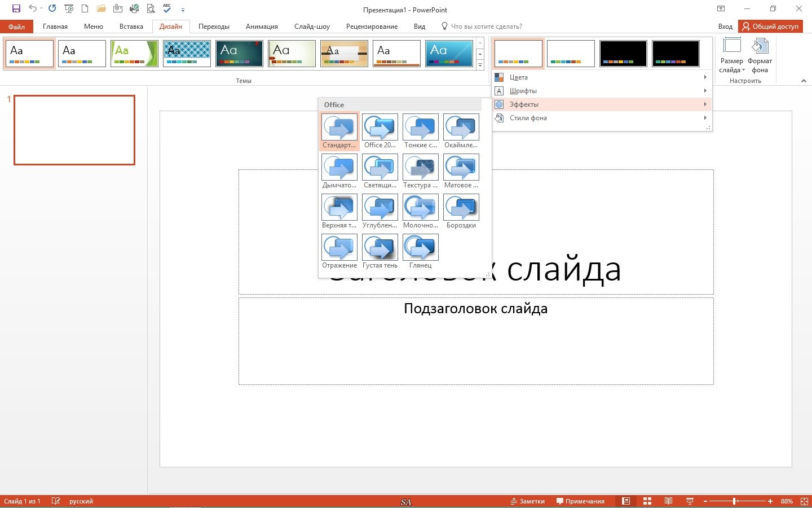Open the Размер слайда dropdown
Screen dimensions: 812x508
731,55
